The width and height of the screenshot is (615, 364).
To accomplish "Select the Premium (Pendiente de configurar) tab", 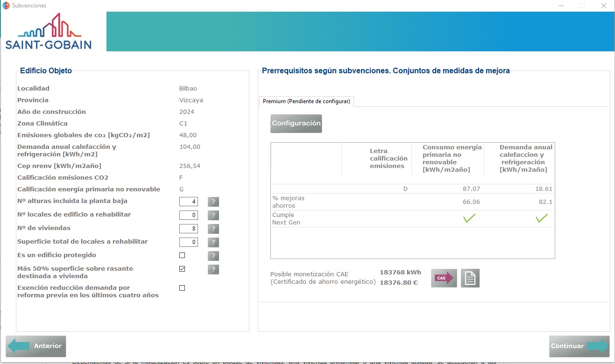I will pos(306,101).
